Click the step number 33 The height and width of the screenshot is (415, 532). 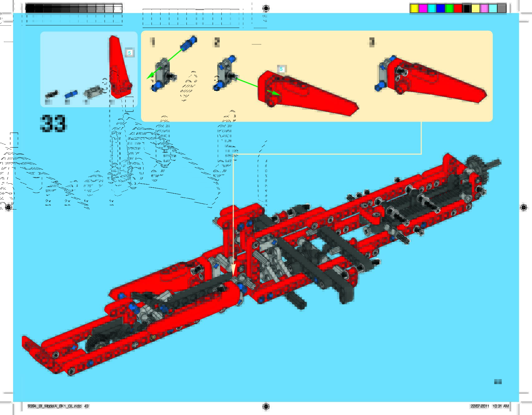click(x=53, y=123)
